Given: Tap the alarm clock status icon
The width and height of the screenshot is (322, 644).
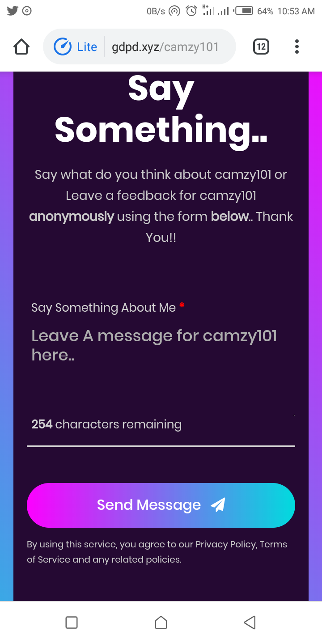Looking at the screenshot, I should coord(191,11).
